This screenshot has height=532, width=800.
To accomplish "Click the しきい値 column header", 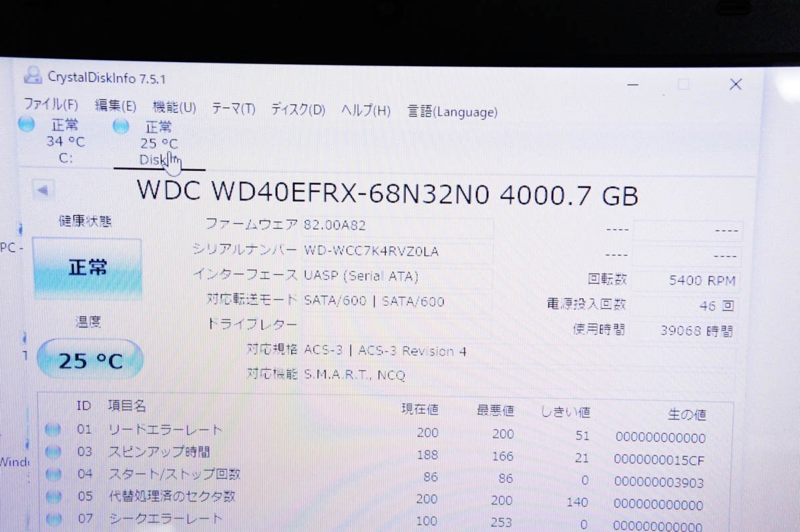I will pyautogui.click(x=566, y=412).
